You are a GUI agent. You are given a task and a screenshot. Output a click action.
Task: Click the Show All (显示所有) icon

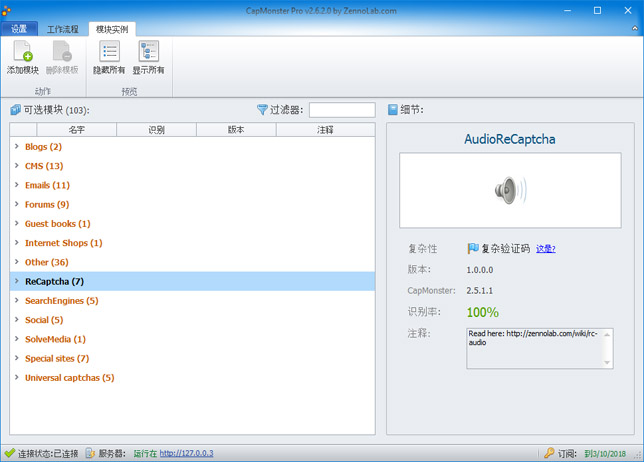coord(148,51)
